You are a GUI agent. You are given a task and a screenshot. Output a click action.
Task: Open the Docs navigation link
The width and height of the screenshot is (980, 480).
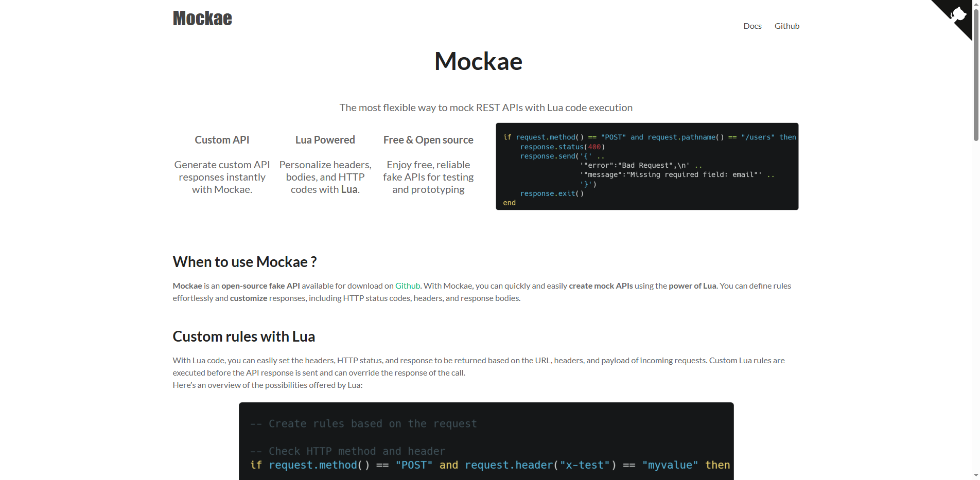[752, 26]
